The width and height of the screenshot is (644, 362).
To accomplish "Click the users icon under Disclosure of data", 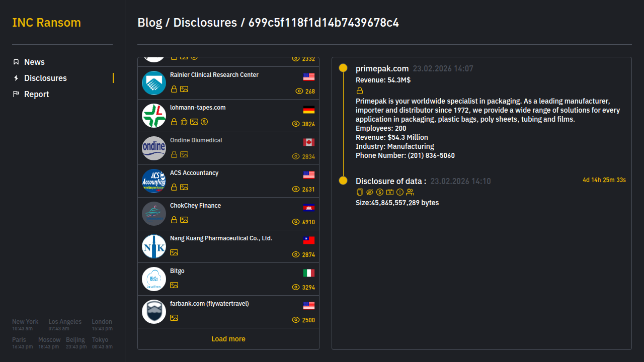I will pyautogui.click(x=410, y=192).
